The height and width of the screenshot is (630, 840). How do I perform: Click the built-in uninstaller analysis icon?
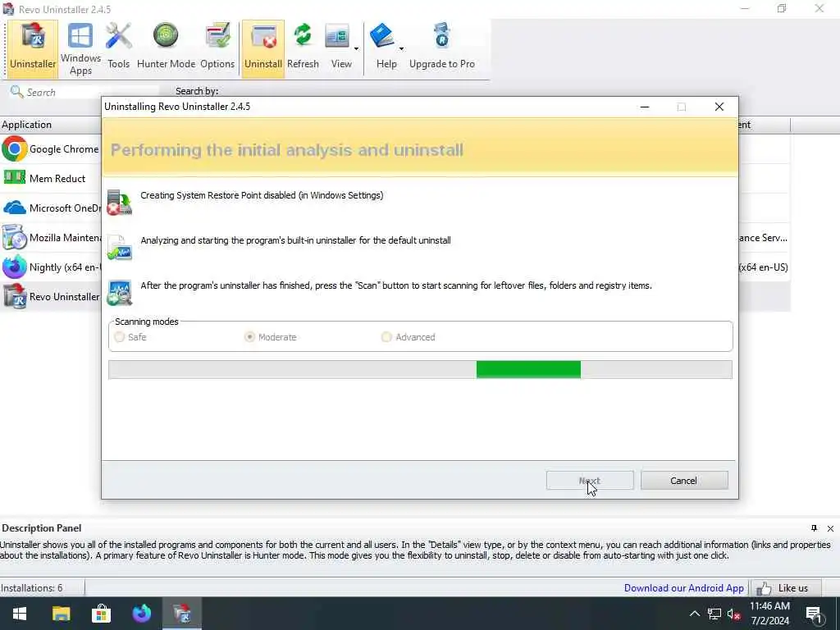pos(119,248)
